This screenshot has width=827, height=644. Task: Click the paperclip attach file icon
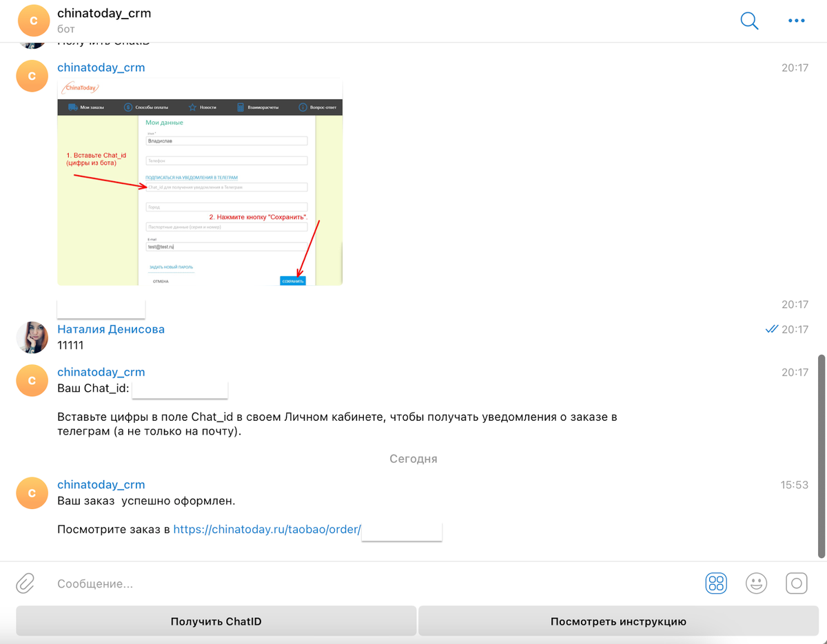click(25, 583)
